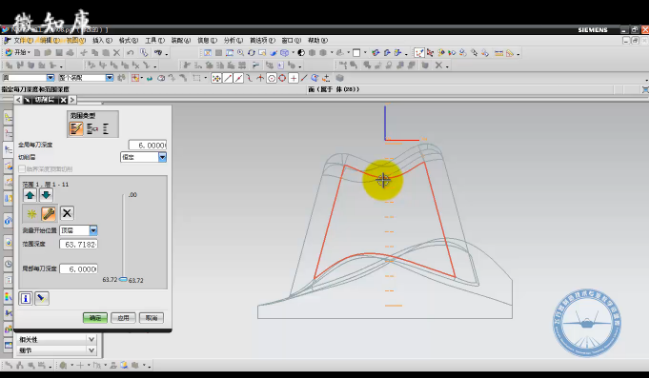This screenshot has width=649, height=378.
Task: Click the Zoom magnifier icon
Action: [x=240, y=53]
